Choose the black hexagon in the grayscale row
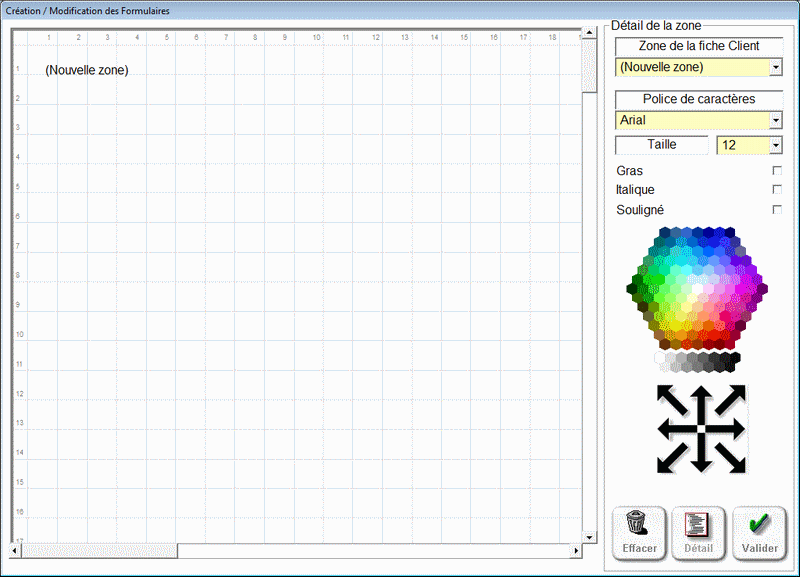 point(735,357)
